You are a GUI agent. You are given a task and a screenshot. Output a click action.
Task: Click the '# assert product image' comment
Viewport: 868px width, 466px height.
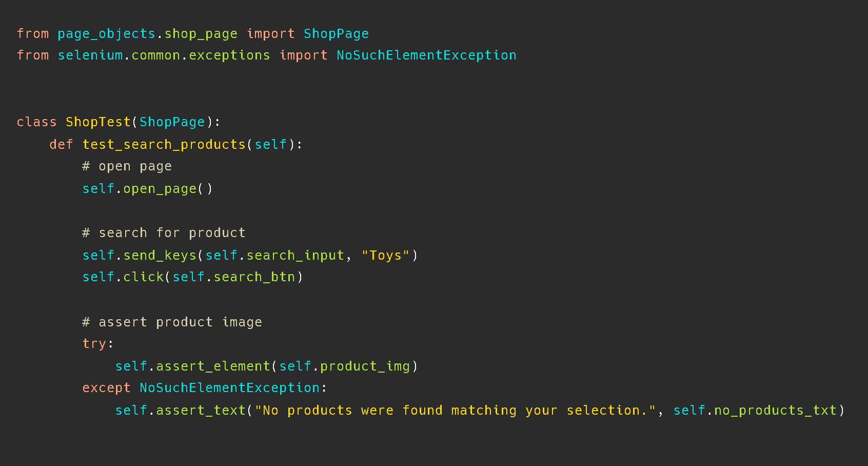[172, 322]
